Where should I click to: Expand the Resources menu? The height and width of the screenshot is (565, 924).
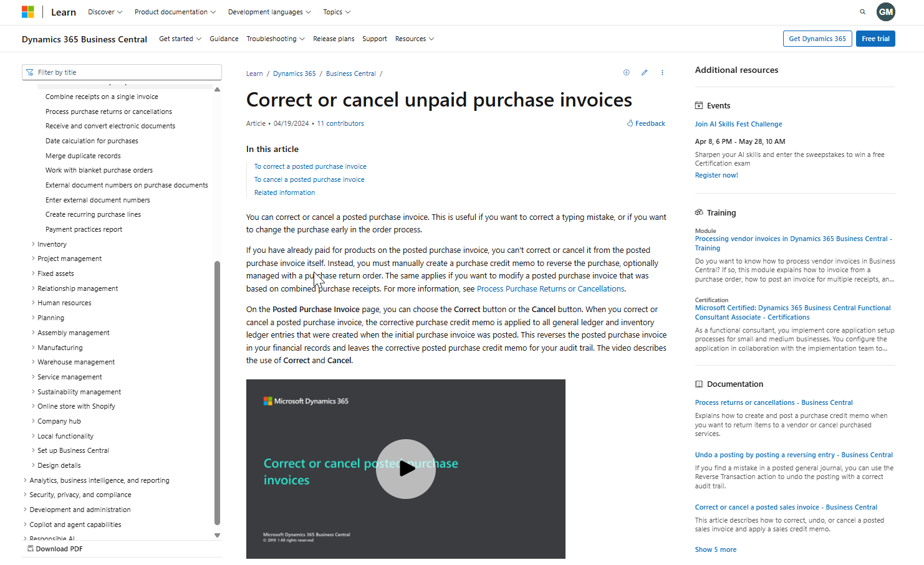(415, 39)
